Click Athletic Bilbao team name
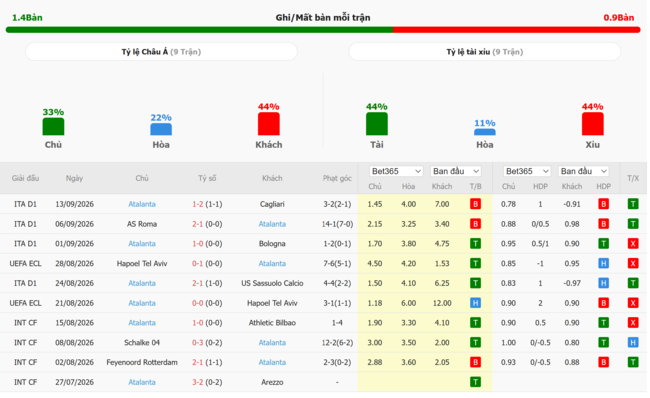The height and width of the screenshot is (398, 650). tap(272, 323)
